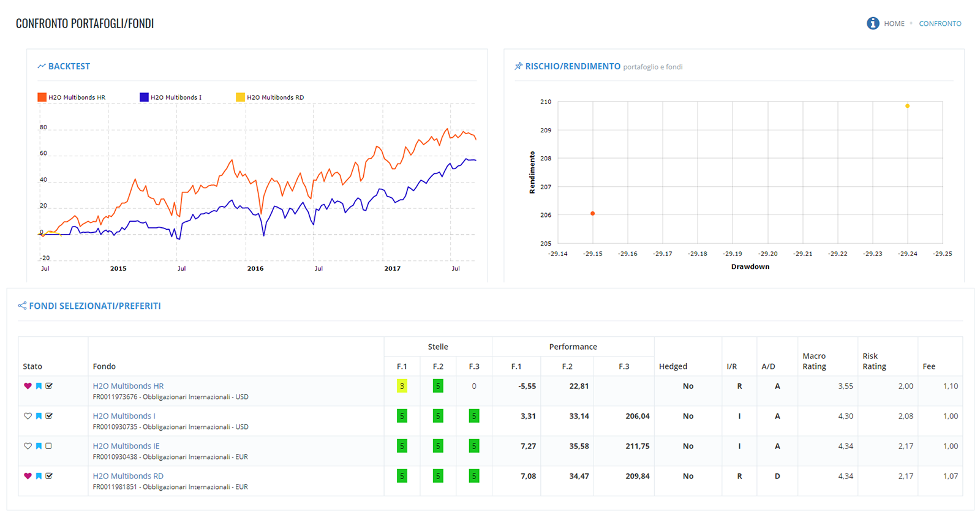
Task: Click the Drawdown axis label
Action: click(x=750, y=266)
